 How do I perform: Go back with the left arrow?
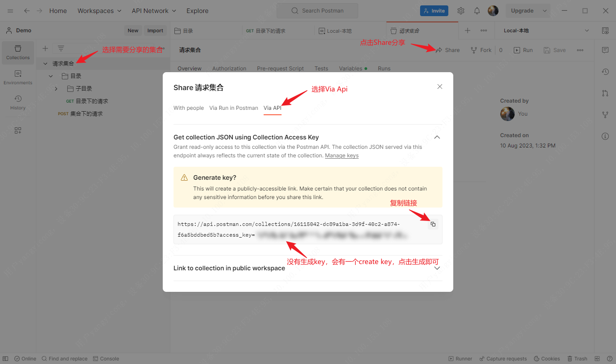[x=27, y=11]
